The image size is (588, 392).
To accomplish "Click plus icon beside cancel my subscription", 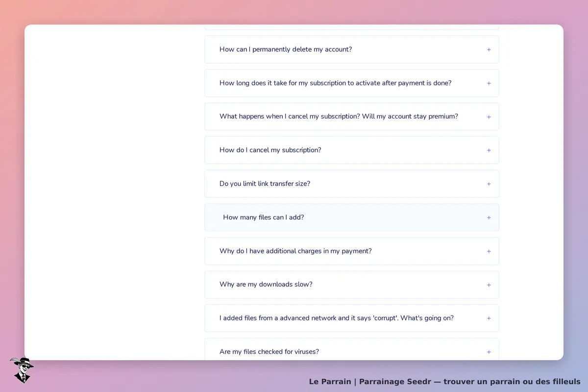I will (x=489, y=150).
